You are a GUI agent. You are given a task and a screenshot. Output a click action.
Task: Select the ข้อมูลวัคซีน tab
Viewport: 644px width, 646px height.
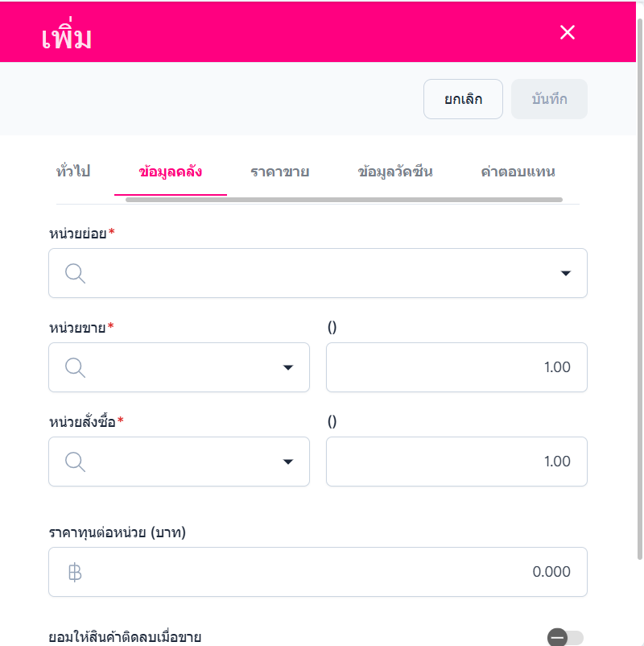point(395,172)
